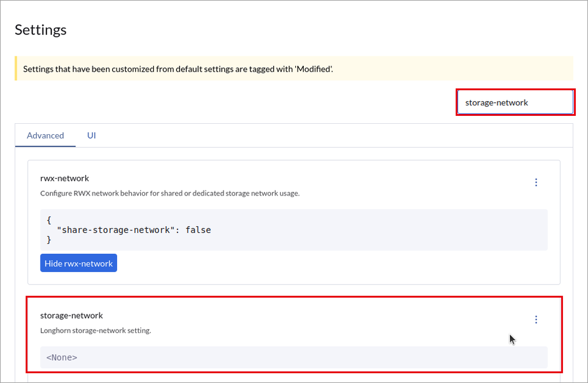Viewport: 588px width, 383px height.
Task: Click the Longhorn storage-network setting description
Action: pos(96,330)
